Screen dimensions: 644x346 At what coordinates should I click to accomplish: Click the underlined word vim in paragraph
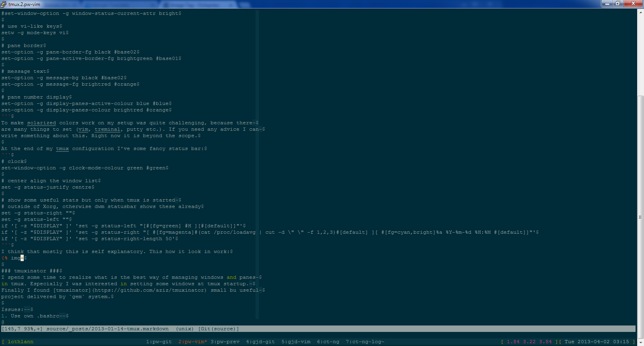pyautogui.click(x=83, y=129)
